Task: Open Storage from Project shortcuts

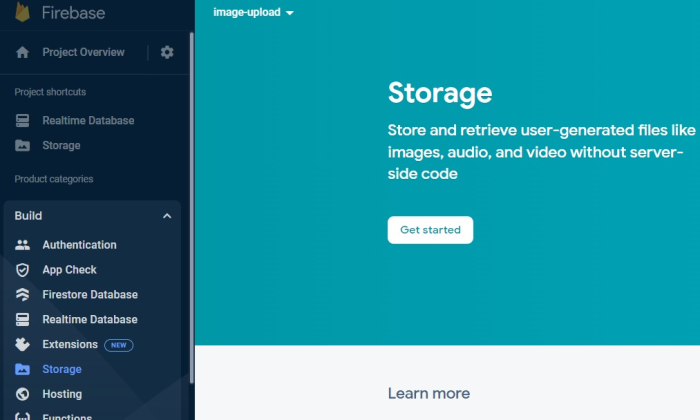Action: tap(62, 146)
